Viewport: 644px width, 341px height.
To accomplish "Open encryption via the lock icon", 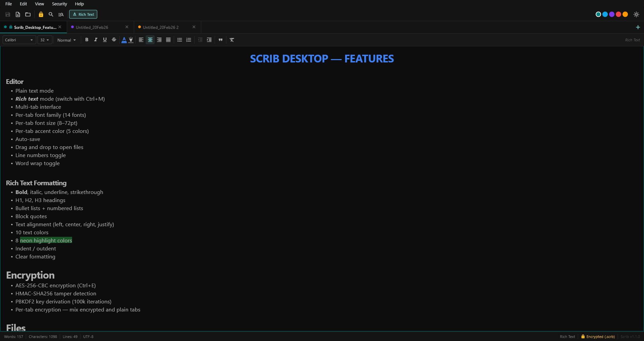I will [41, 14].
